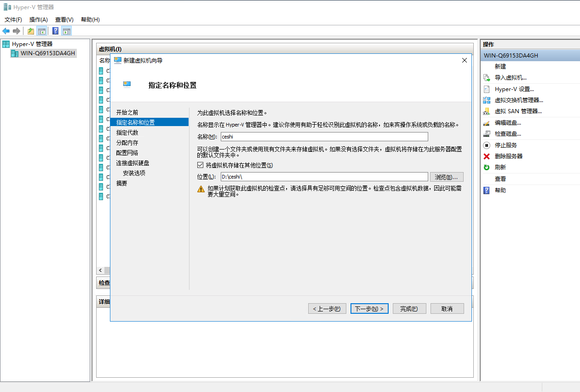Open the 操作(A) menu
580x392 pixels.
click(39, 20)
